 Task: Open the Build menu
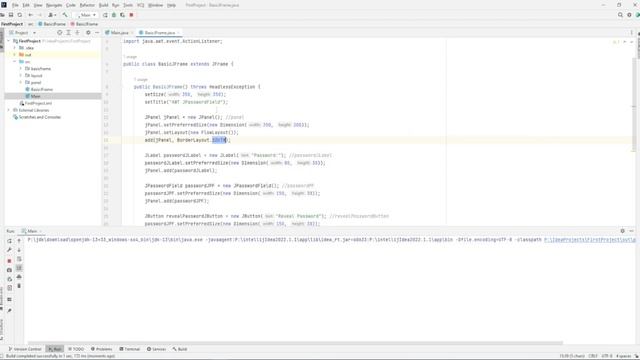point(104,5)
